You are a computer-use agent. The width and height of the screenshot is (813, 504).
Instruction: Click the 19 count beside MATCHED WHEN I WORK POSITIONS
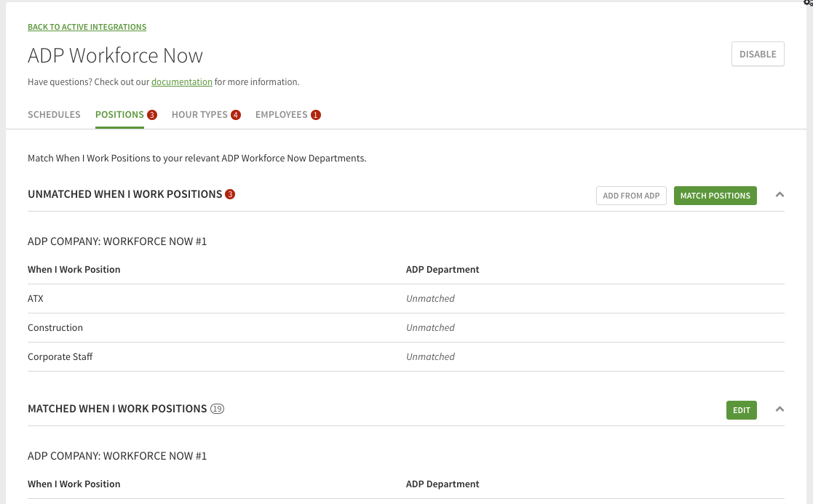click(217, 409)
